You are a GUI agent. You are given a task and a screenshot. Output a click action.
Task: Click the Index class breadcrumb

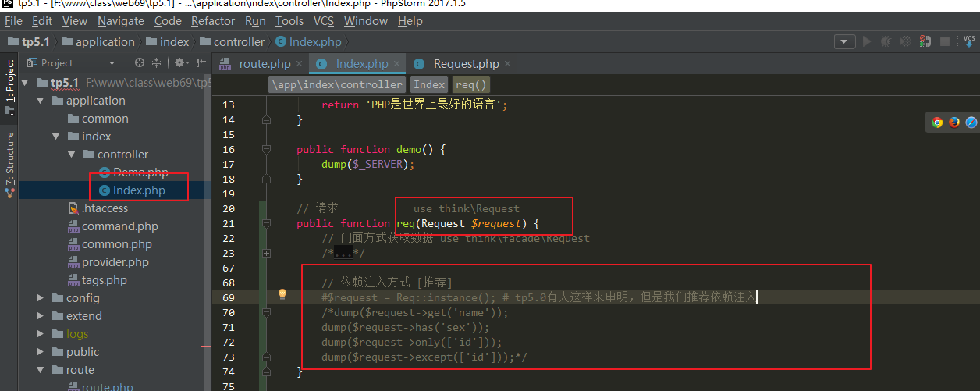429,84
